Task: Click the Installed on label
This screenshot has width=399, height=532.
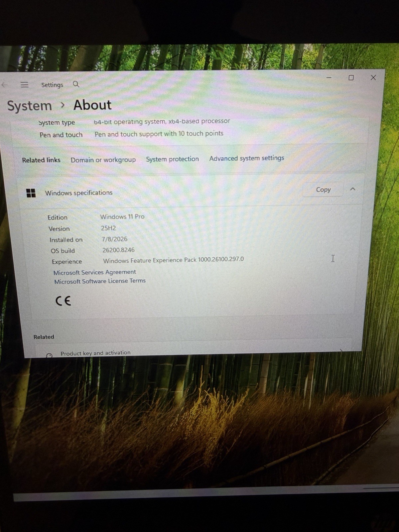Action: [66, 240]
